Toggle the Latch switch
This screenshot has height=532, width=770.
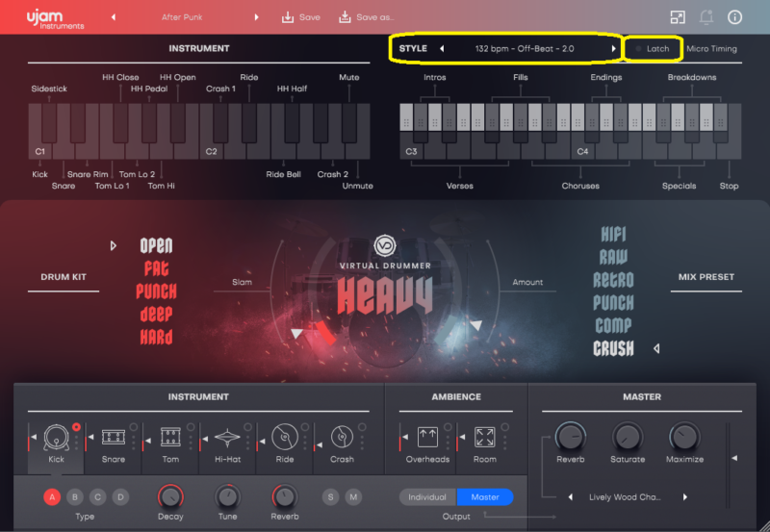click(652, 48)
